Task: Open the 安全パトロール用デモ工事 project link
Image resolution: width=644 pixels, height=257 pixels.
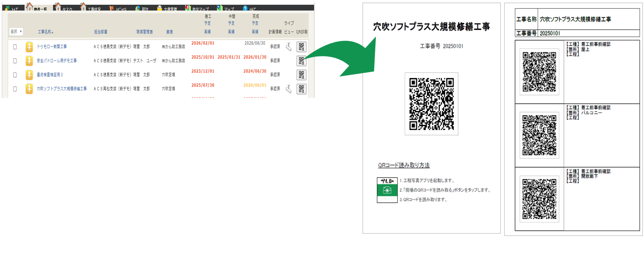Action: tap(57, 61)
